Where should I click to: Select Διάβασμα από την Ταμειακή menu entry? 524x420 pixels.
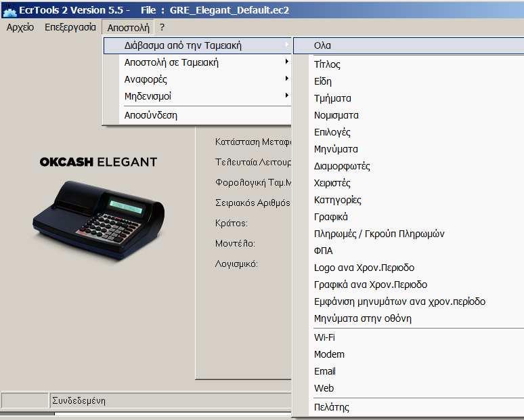[x=197, y=45]
